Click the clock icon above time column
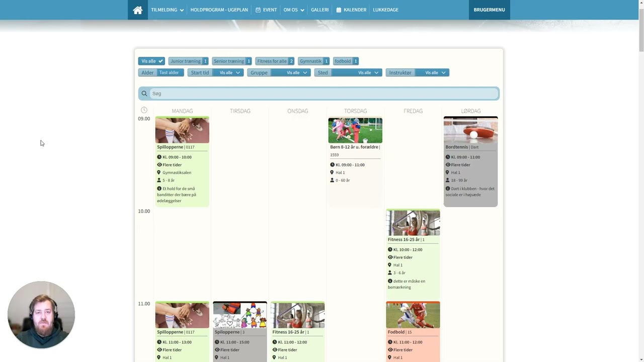Image resolution: width=644 pixels, height=362 pixels. pyautogui.click(x=144, y=110)
